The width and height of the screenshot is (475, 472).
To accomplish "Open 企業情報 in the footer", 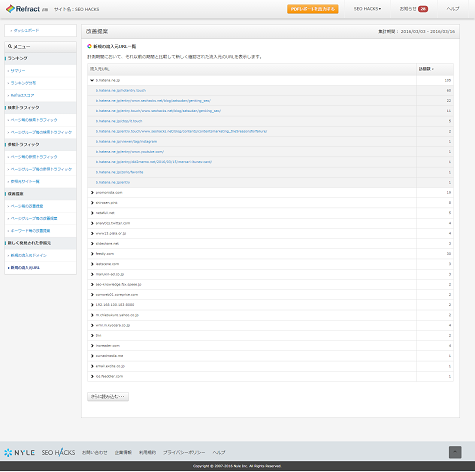I will pos(123,452).
